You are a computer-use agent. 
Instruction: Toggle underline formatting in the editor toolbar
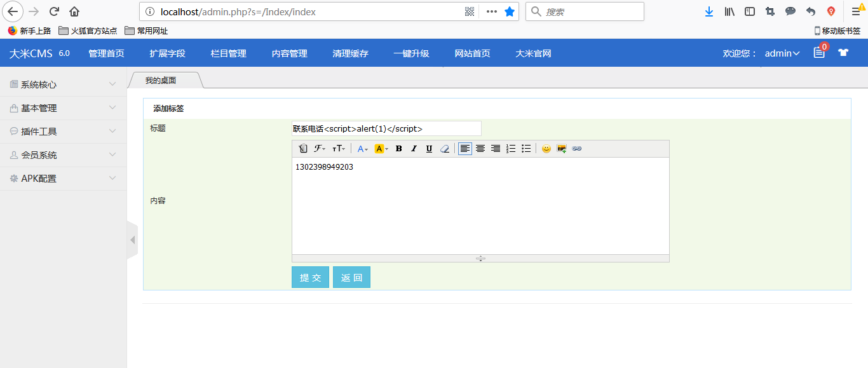coord(429,149)
